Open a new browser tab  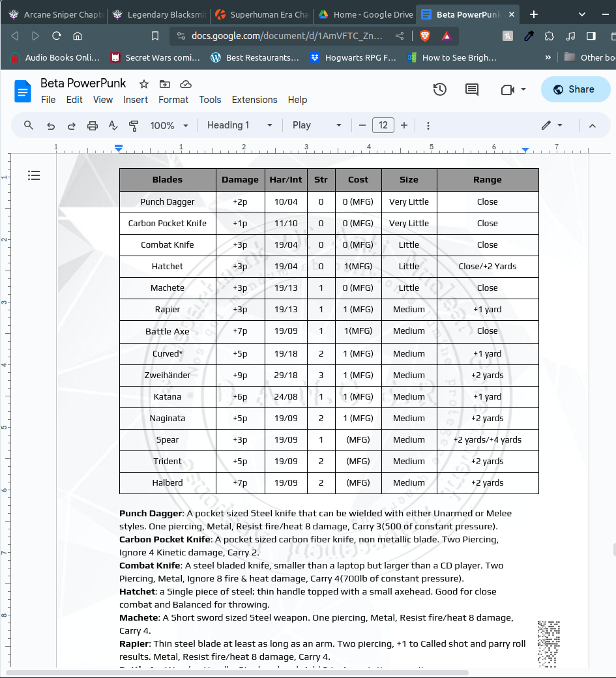pos(534,15)
